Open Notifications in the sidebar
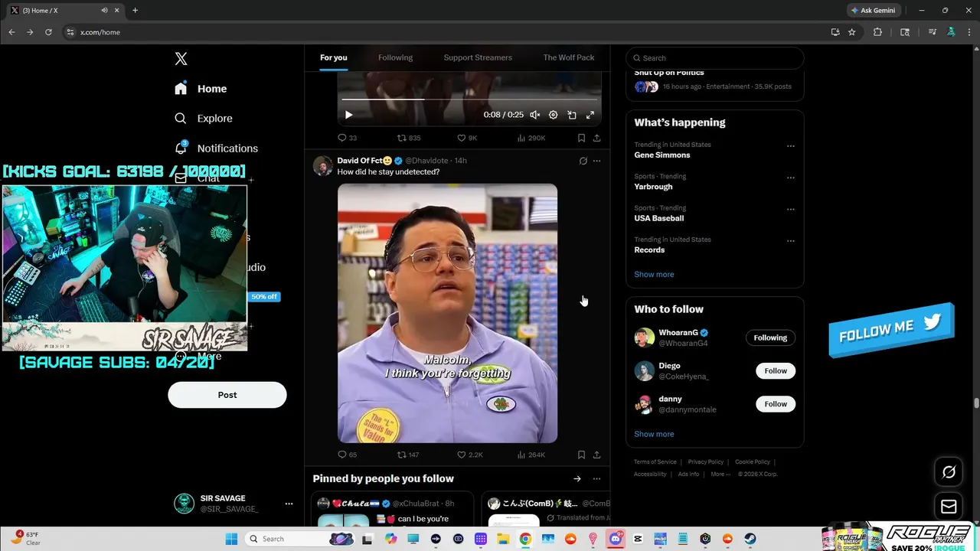This screenshot has height=551, width=980. click(x=216, y=148)
